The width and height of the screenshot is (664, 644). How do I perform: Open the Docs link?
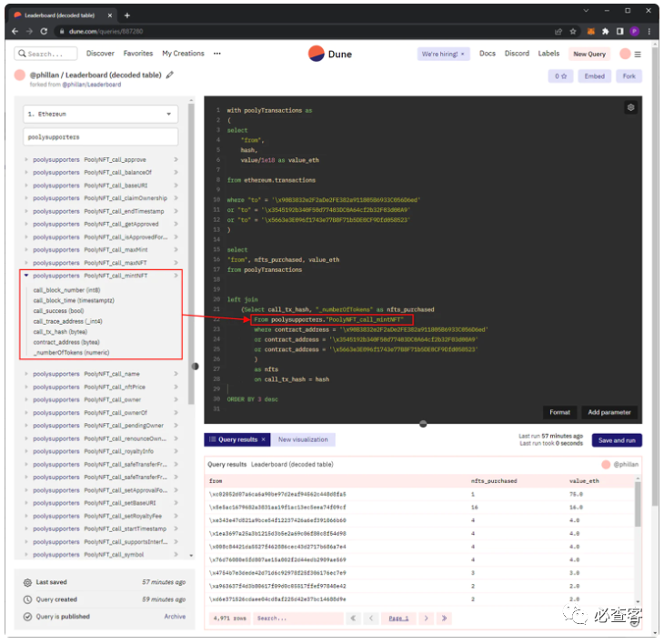tap(487, 54)
